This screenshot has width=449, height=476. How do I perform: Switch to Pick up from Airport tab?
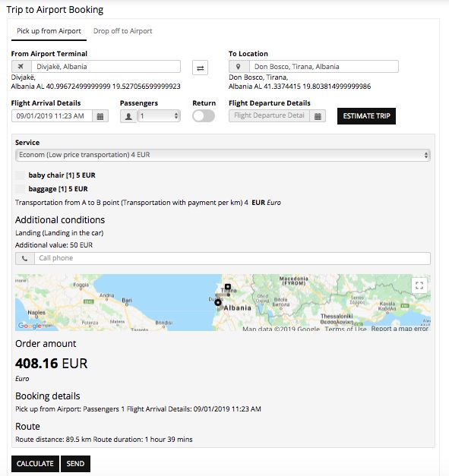[49, 31]
